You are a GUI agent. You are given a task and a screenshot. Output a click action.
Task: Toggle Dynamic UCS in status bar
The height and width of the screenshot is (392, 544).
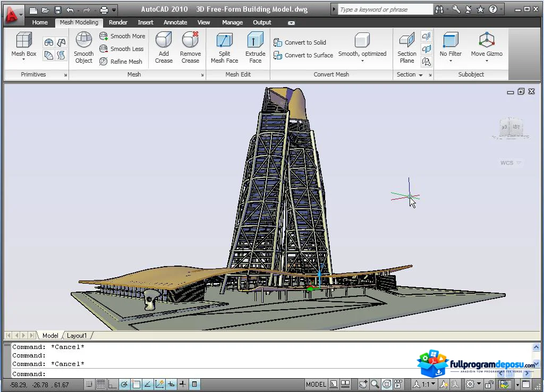click(159, 384)
